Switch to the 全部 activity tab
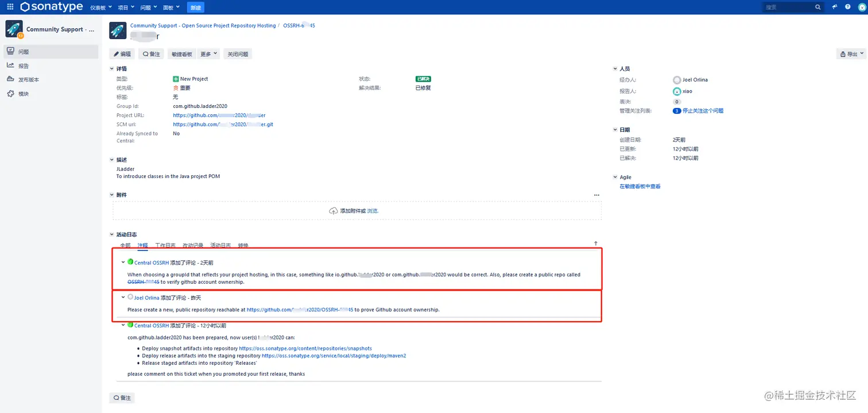The width and height of the screenshot is (868, 413). pos(125,245)
